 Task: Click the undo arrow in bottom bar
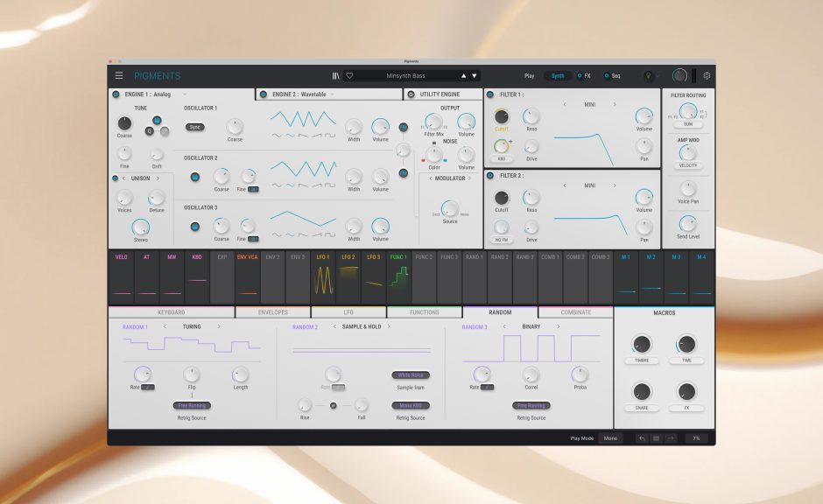tap(644, 437)
